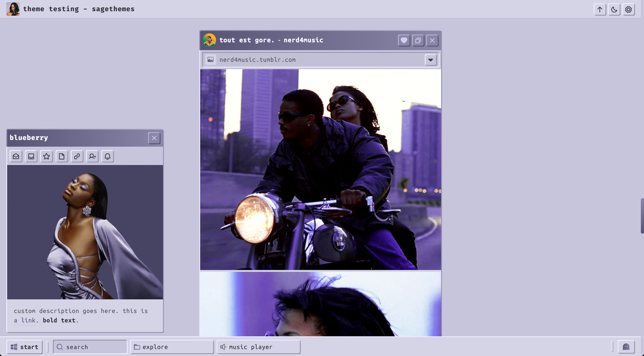
Task: Open the explore folder in taskbar
Action: (172, 347)
